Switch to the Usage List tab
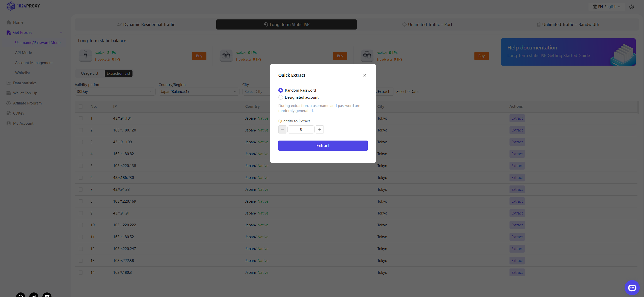644x297 pixels. (90, 73)
